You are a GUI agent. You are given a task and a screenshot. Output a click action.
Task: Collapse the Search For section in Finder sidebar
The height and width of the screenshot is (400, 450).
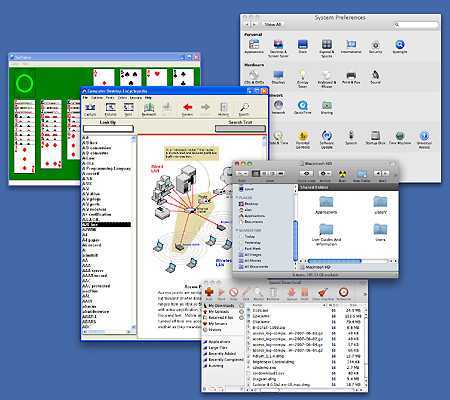tap(237, 230)
